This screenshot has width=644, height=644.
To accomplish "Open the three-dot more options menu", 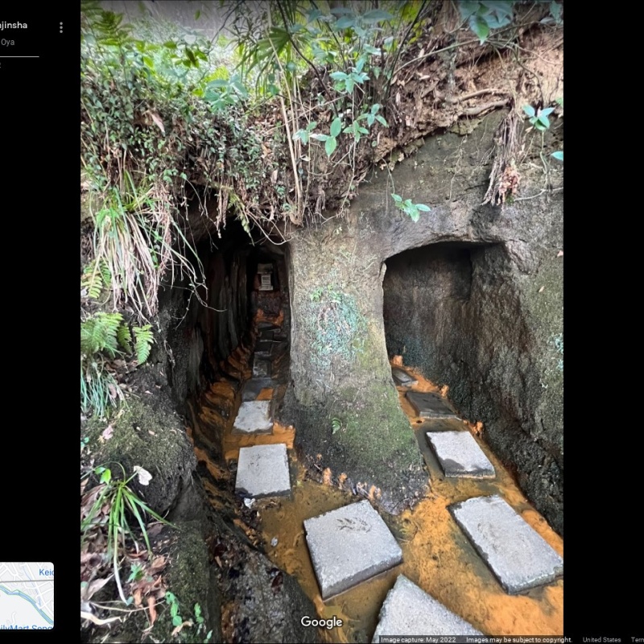I will (60, 27).
